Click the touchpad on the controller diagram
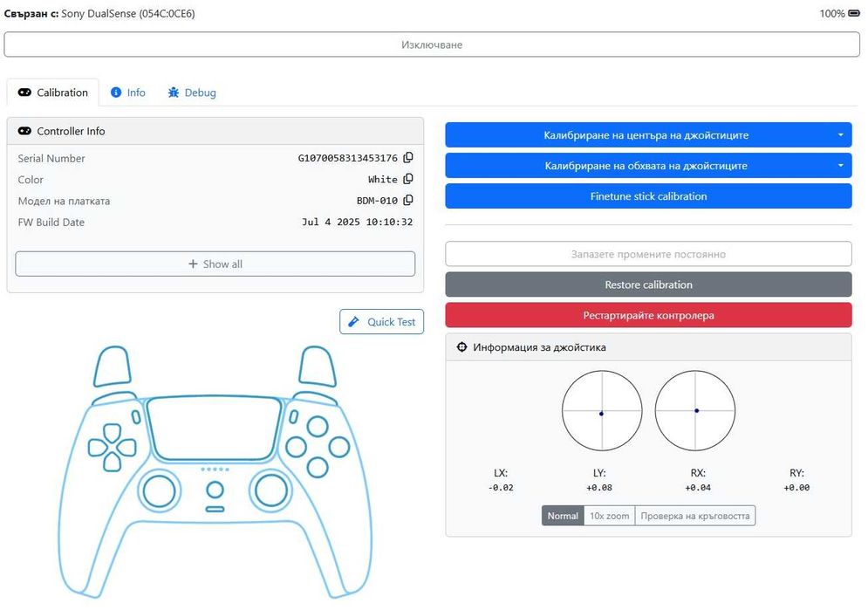Screen dimensions: 868x610 pos(215,428)
